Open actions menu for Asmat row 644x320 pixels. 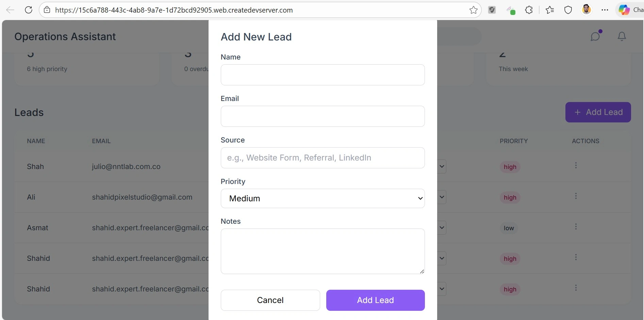tap(576, 226)
